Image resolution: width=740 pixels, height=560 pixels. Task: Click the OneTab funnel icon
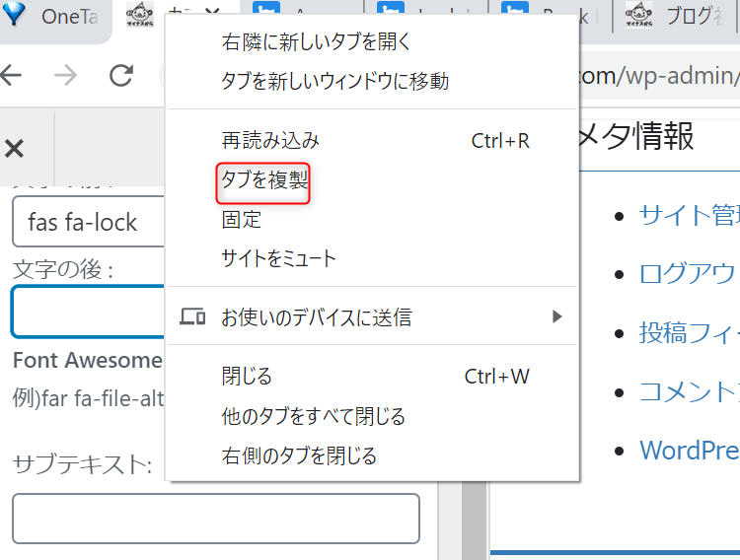[15, 13]
